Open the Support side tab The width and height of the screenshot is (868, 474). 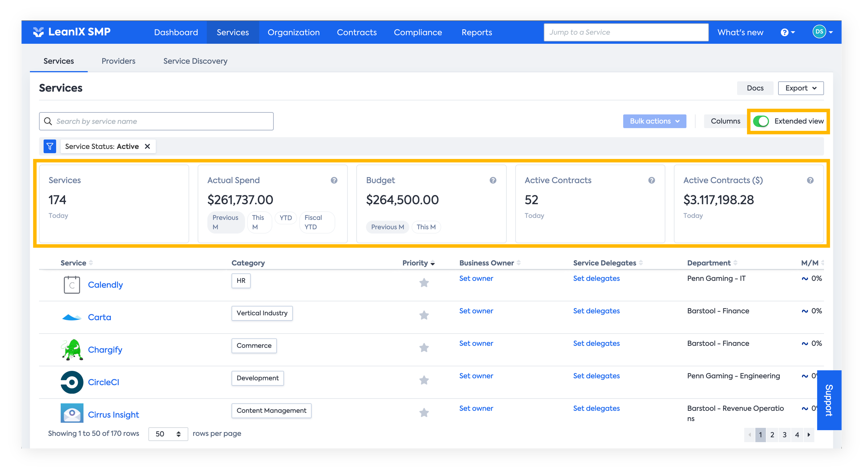pyautogui.click(x=829, y=400)
